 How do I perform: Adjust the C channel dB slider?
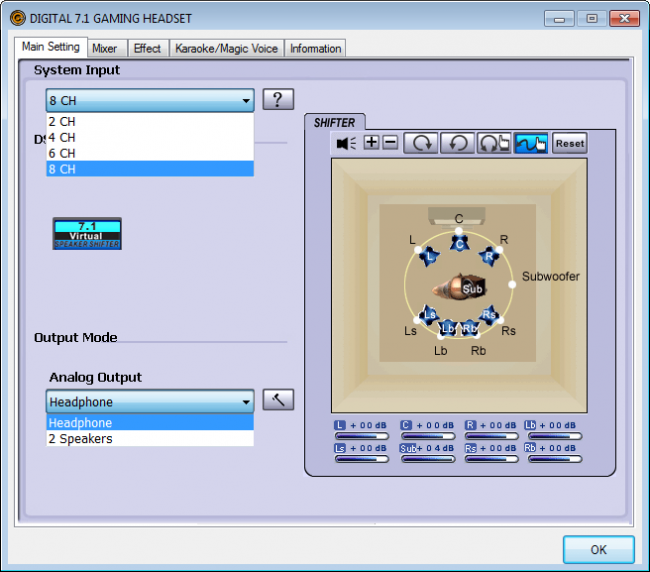click(428, 436)
